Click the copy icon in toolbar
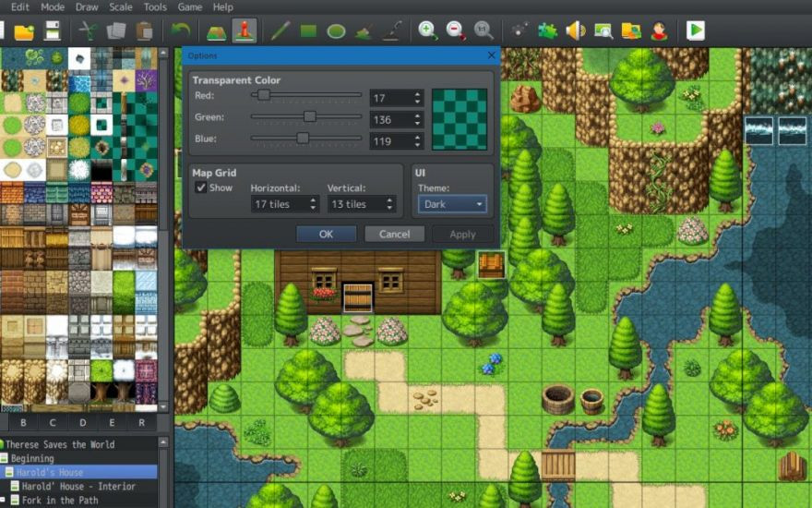The height and width of the screenshot is (508, 812). (115, 31)
